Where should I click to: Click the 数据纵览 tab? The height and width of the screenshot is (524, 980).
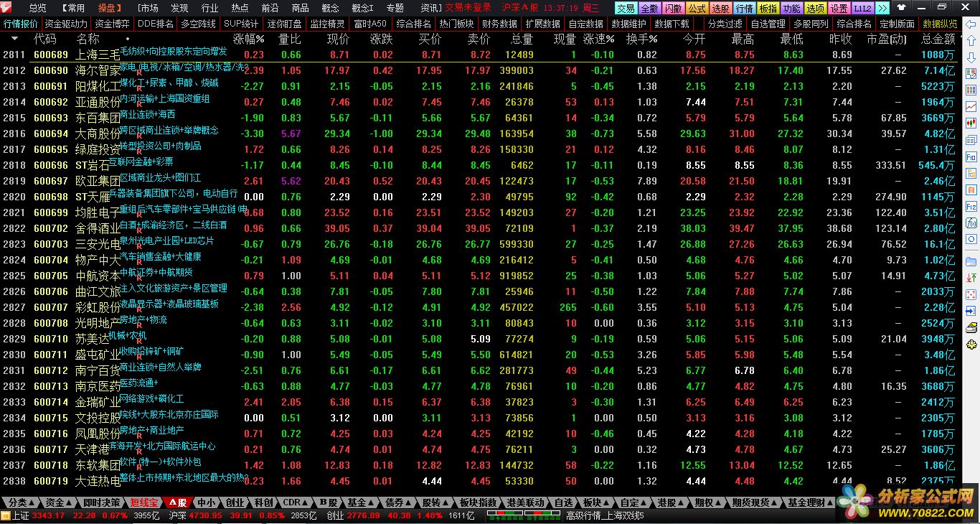[939, 24]
